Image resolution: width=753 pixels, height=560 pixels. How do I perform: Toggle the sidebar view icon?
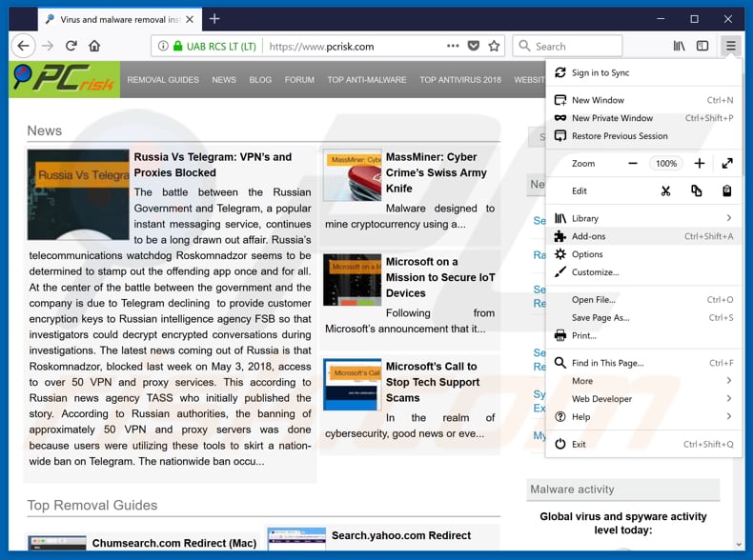[x=702, y=46]
